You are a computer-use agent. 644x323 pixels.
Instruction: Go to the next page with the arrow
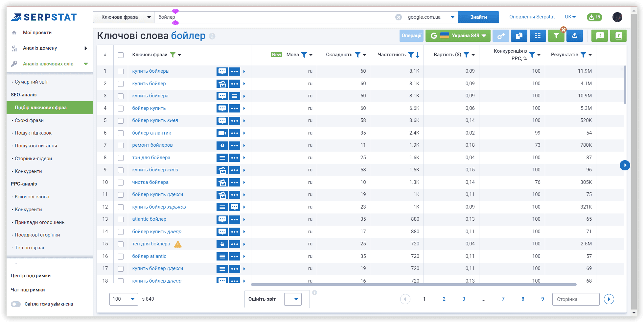tap(609, 299)
